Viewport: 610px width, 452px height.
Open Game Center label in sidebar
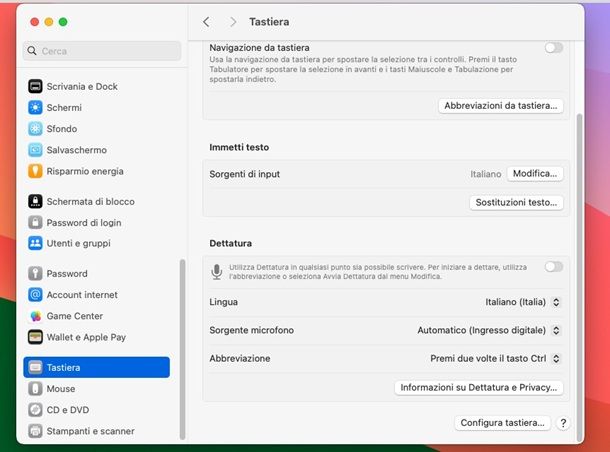click(x=75, y=316)
